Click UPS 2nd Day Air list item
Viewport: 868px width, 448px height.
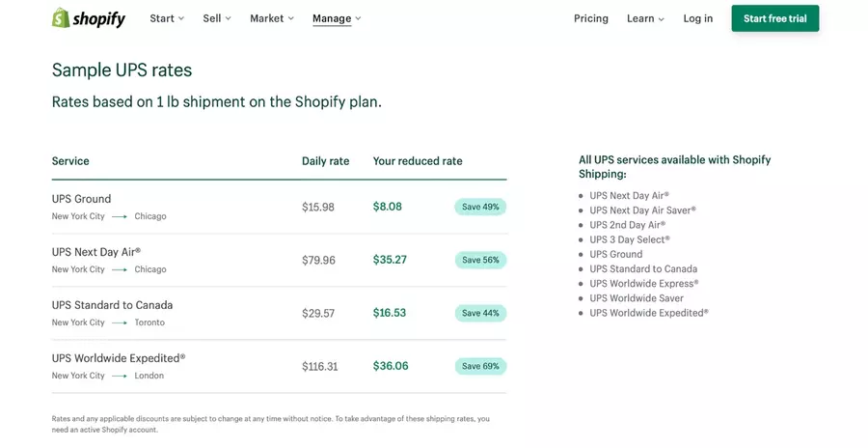pos(627,225)
